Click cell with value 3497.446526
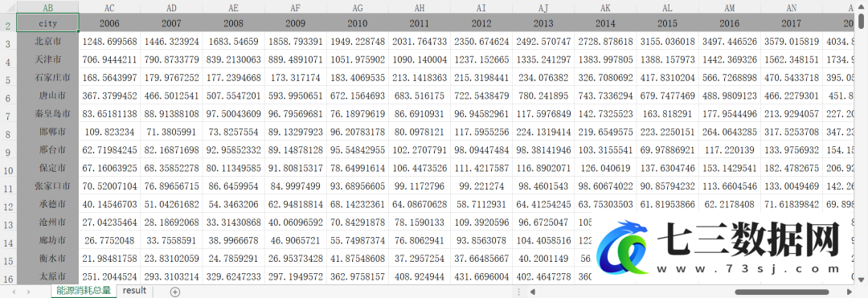 [730, 42]
